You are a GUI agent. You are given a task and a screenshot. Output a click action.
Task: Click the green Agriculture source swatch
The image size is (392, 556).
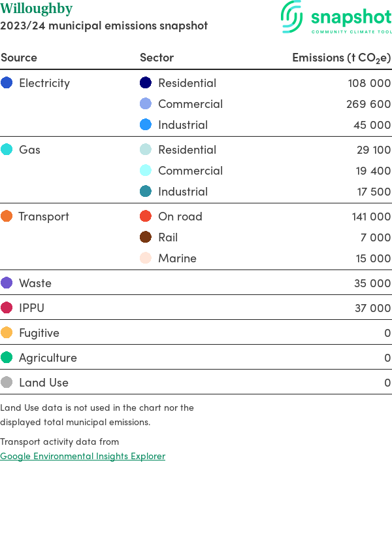(7, 357)
